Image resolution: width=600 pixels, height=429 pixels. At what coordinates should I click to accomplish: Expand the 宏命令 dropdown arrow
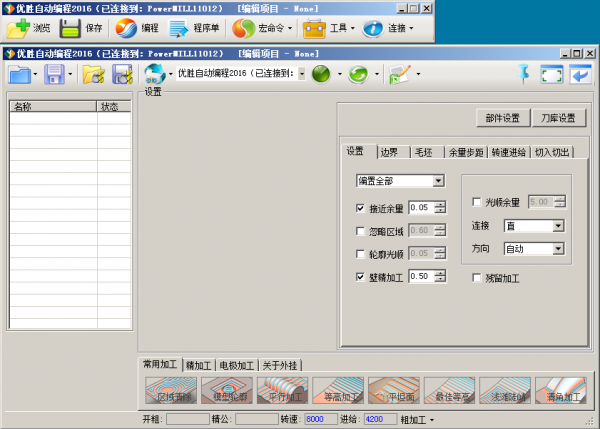tap(290, 28)
